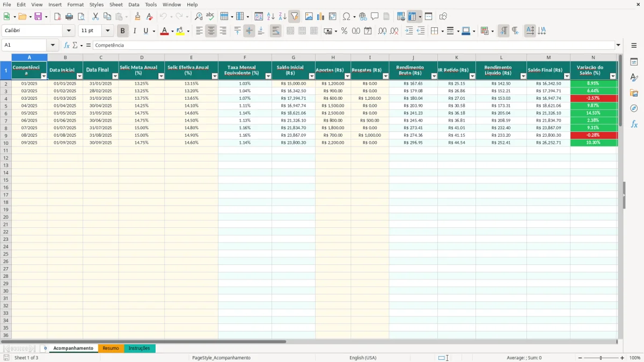Screen dimensions: 644x362
Task: Click zoom in plus button
Action: click(623, 358)
